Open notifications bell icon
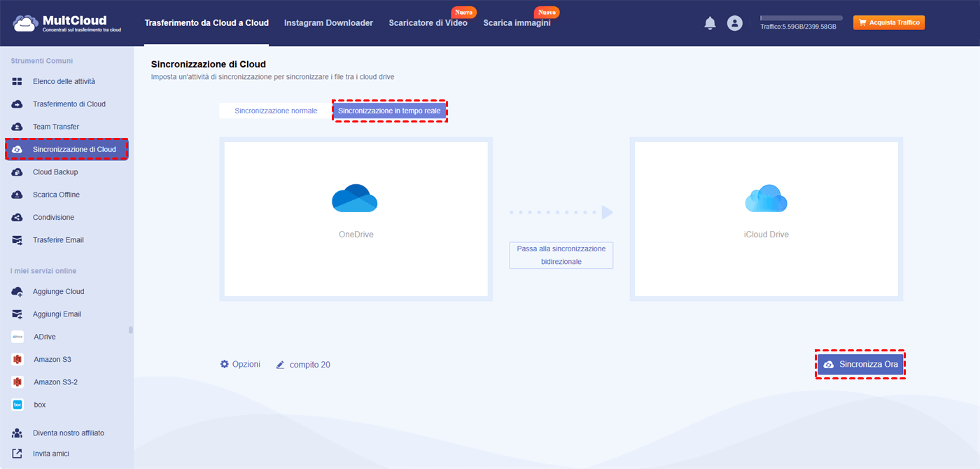Image resolution: width=980 pixels, height=469 pixels. (710, 23)
